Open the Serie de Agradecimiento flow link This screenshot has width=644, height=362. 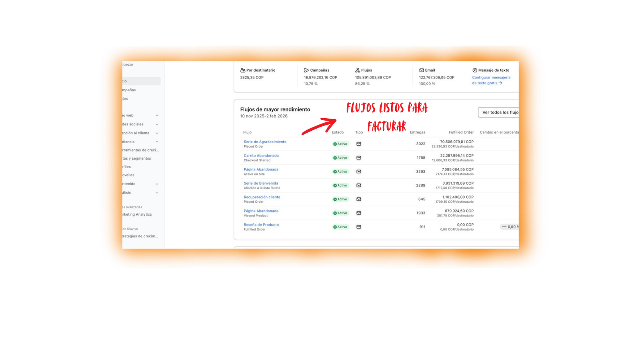pyautogui.click(x=265, y=142)
